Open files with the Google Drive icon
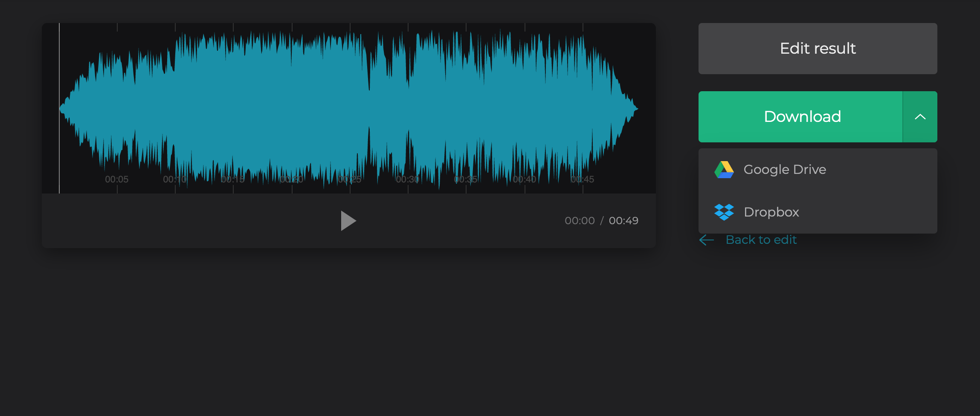The width and height of the screenshot is (980, 416). pos(724,169)
